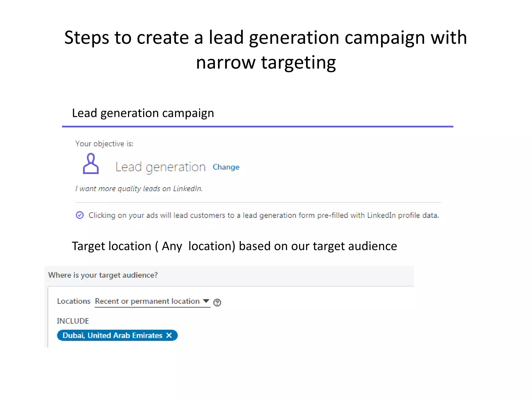
Task: Remove Dubai chip using its X icon
Action: [169, 335]
